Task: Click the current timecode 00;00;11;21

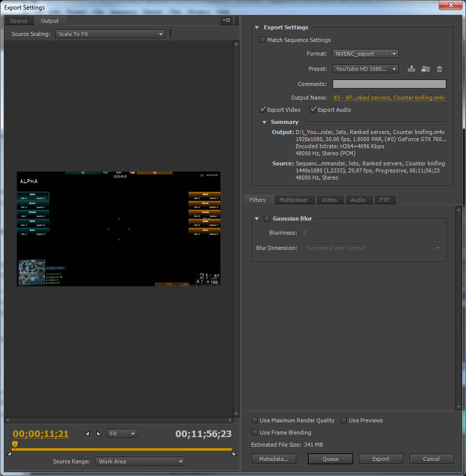Action: [x=40, y=434]
